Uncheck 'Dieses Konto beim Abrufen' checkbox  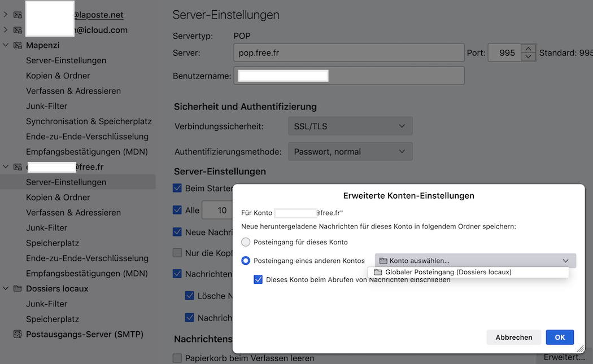tap(258, 279)
